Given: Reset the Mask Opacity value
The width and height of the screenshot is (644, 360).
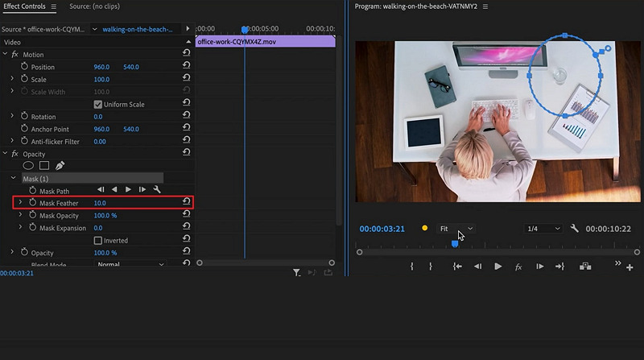Looking at the screenshot, I should (x=187, y=213).
